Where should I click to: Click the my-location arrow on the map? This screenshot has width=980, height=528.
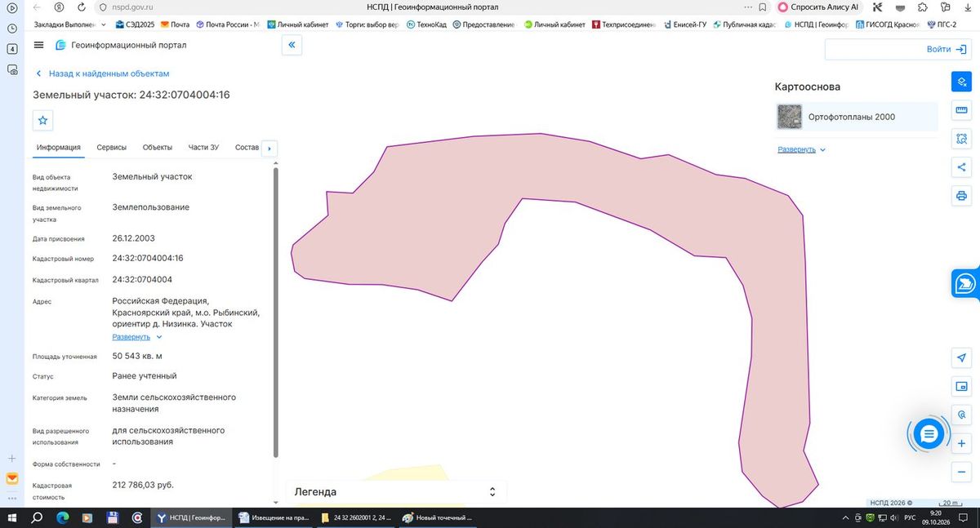(961, 358)
